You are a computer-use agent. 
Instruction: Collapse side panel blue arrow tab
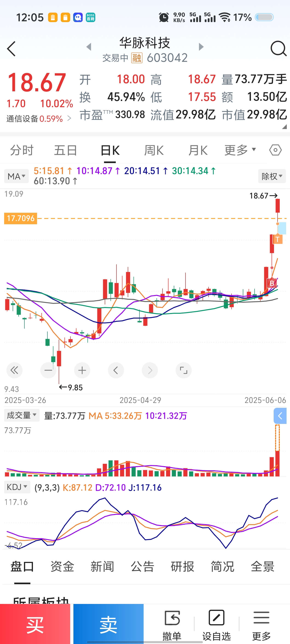pos(280,416)
